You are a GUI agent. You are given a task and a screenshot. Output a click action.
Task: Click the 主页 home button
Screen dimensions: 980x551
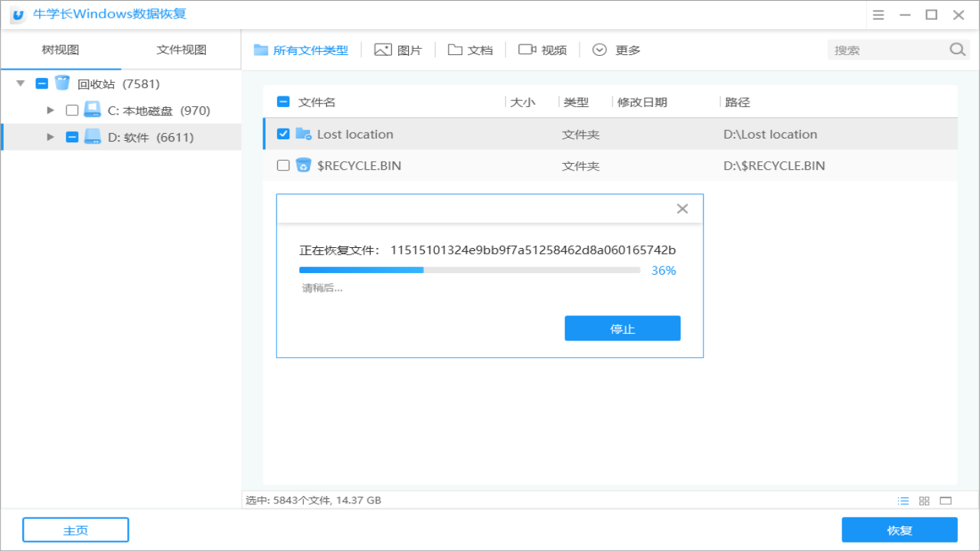(75, 529)
